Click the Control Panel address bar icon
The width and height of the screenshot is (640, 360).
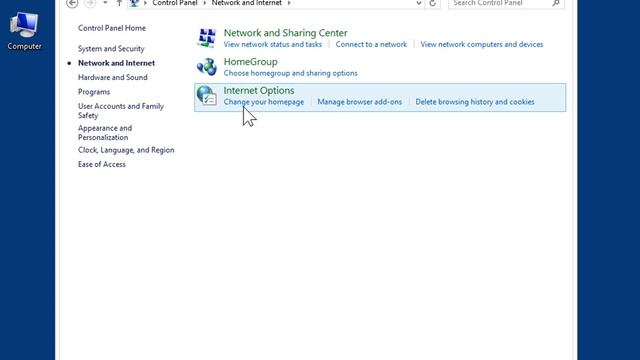tap(134, 3)
